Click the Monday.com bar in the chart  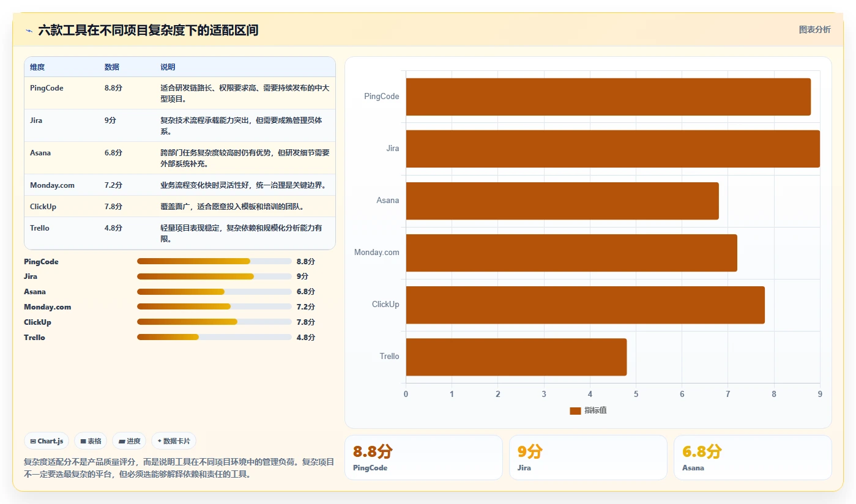[x=571, y=253]
